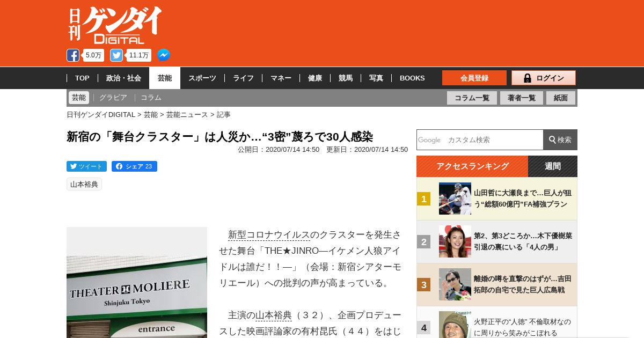Click the article headline 新宿の「舞台クラスター」
Screen dimensions: 644x338
tap(219, 137)
